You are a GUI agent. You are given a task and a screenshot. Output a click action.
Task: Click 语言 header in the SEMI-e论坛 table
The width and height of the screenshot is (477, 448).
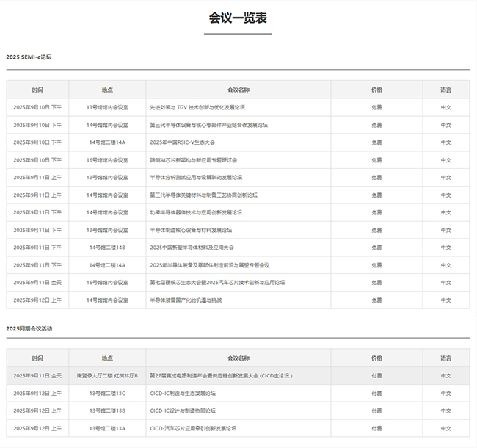(x=446, y=90)
